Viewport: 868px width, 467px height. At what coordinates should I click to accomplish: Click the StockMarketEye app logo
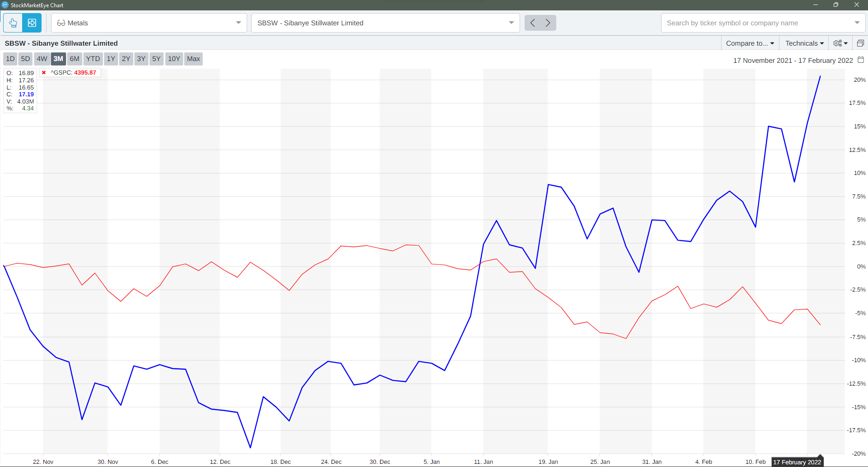[5, 5]
